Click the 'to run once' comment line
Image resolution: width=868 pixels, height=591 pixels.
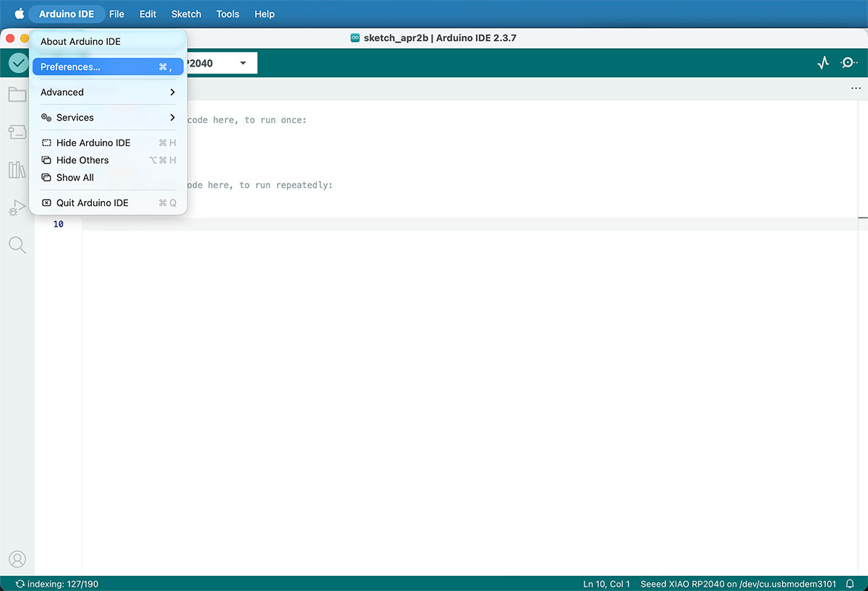[x=247, y=120]
